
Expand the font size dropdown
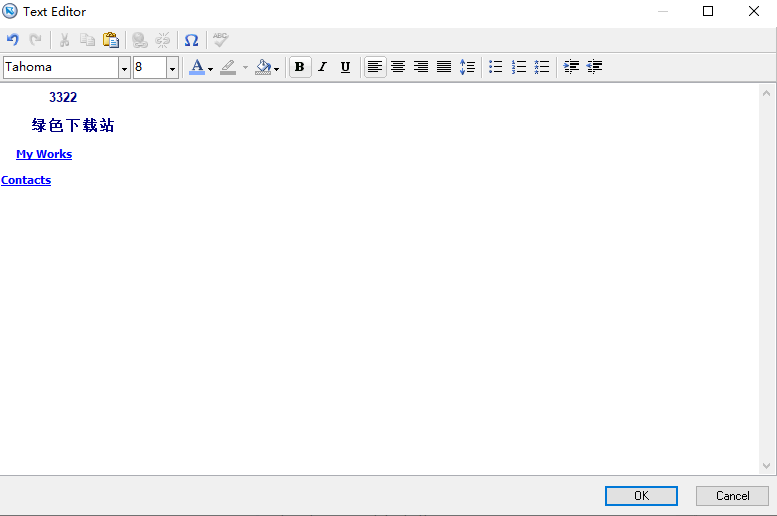172,68
